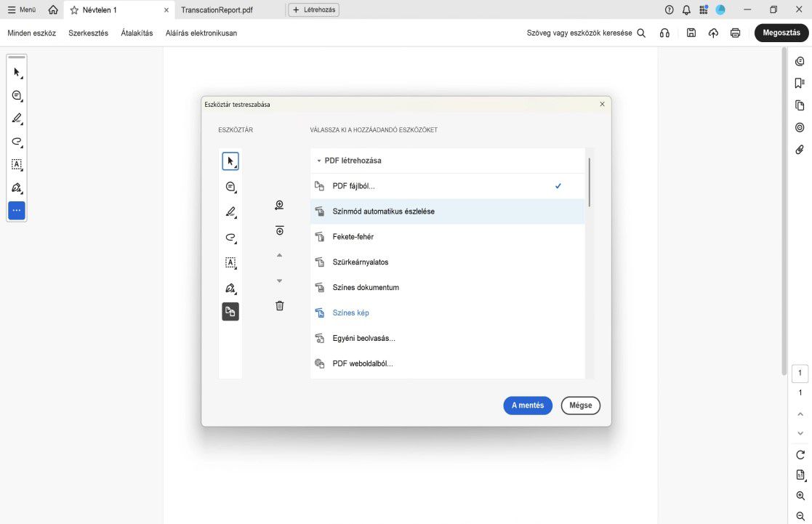This screenshot has width=812, height=524.
Task: Zoom in with magnifier plus icon
Action: [x=800, y=496]
